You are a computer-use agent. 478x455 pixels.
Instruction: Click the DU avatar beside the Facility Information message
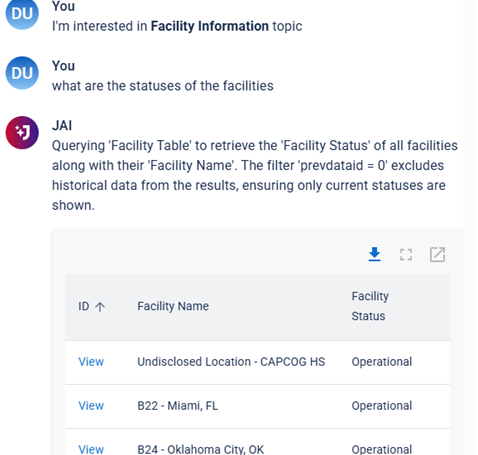point(22,14)
